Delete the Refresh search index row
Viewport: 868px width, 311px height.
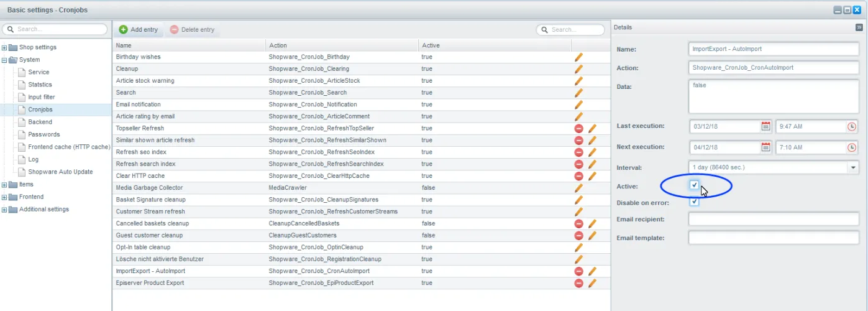tap(578, 164)
